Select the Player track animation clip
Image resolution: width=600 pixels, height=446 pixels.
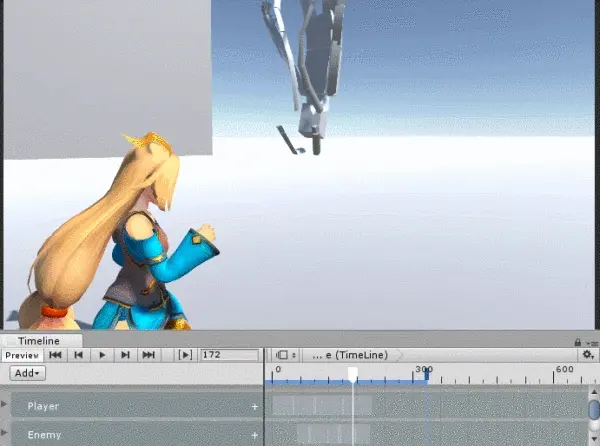pyautogui.click(x=322, y=405)
